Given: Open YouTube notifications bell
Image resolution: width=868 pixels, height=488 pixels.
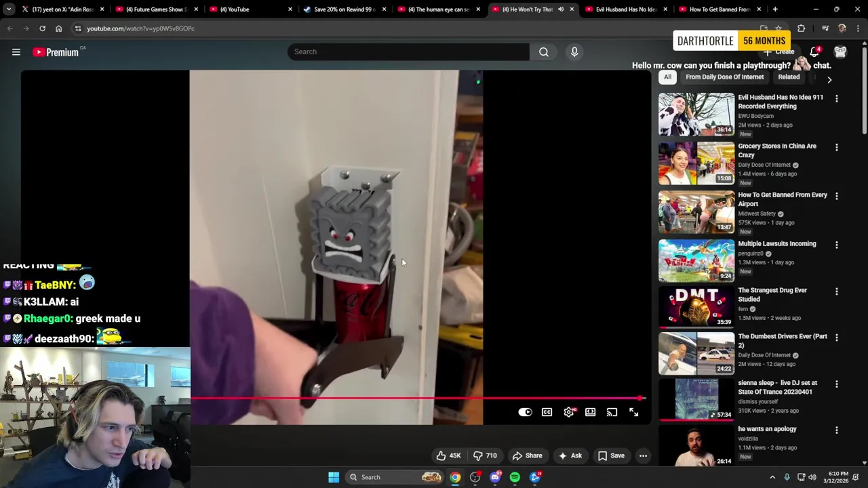Looking at the screenshot, I should [814, 52].
